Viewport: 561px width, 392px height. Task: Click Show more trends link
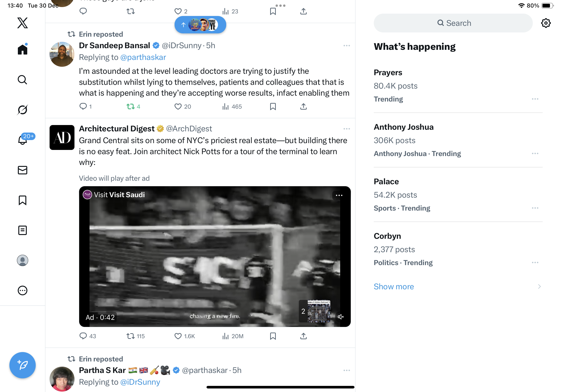tap(394, 286)
